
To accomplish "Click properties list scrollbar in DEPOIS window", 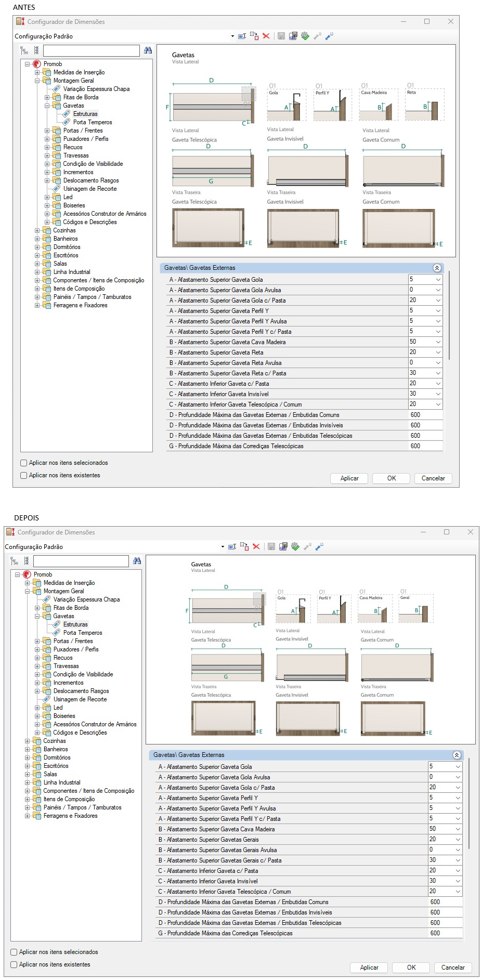I will click(468, 803).
